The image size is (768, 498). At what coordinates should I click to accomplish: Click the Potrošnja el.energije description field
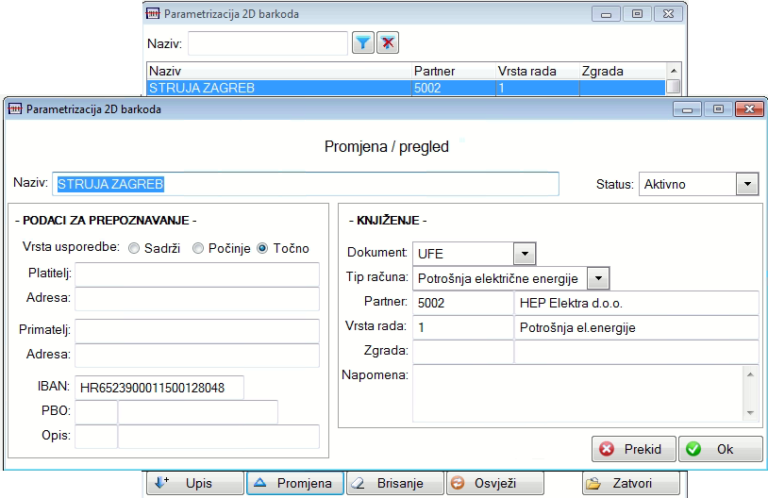coord(636,328)
